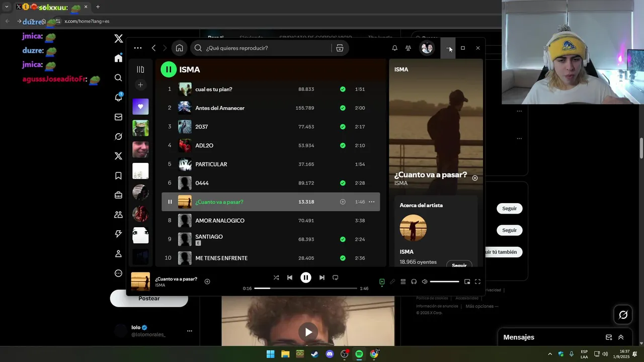Pause the ISMA artist page playback
The width and height of the screenshot is (644, 362).
169,69
